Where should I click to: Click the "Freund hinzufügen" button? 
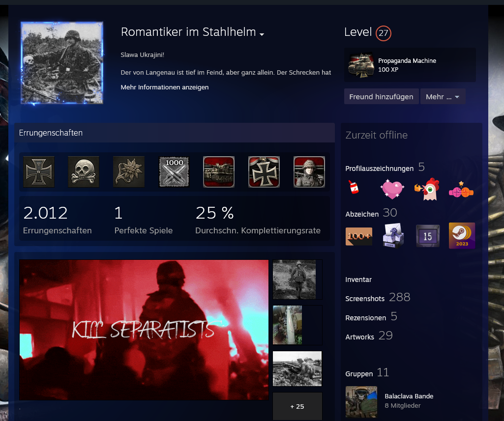[381, 97]
